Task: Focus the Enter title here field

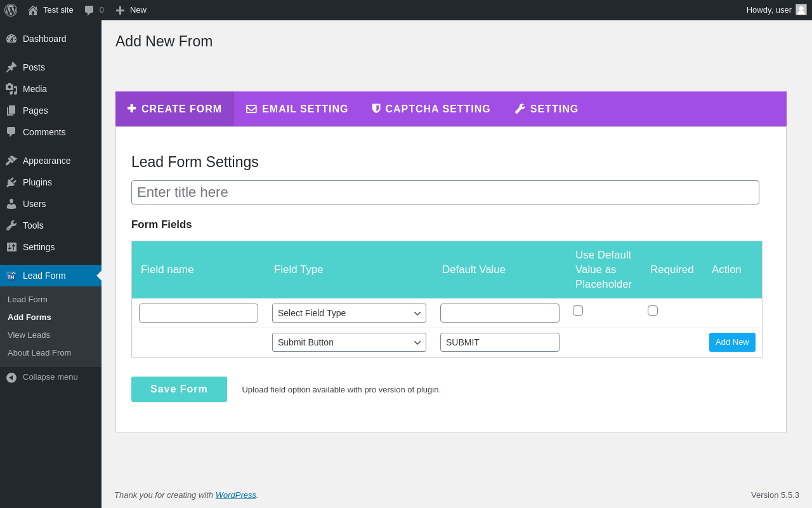Action: [445, 192]
